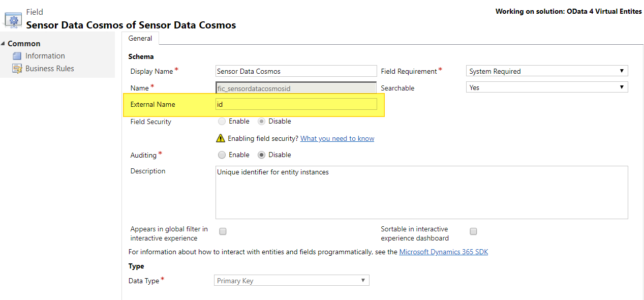
Task: Open the Data Type dropdown
Action: 292,281
